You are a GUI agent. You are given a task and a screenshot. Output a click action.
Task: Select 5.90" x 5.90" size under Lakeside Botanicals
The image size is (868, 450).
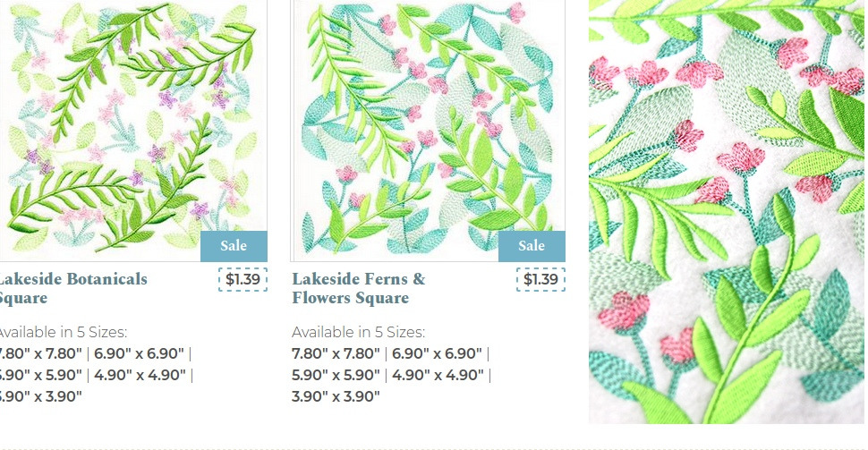pyautogui.click(x=40, y=375)
